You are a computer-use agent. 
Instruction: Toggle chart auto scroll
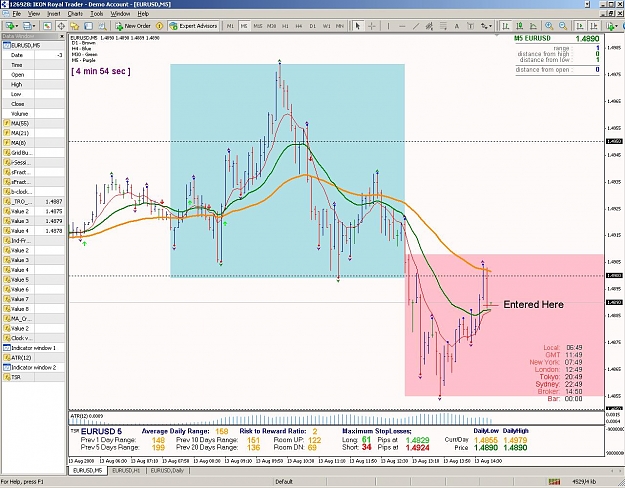580,26
